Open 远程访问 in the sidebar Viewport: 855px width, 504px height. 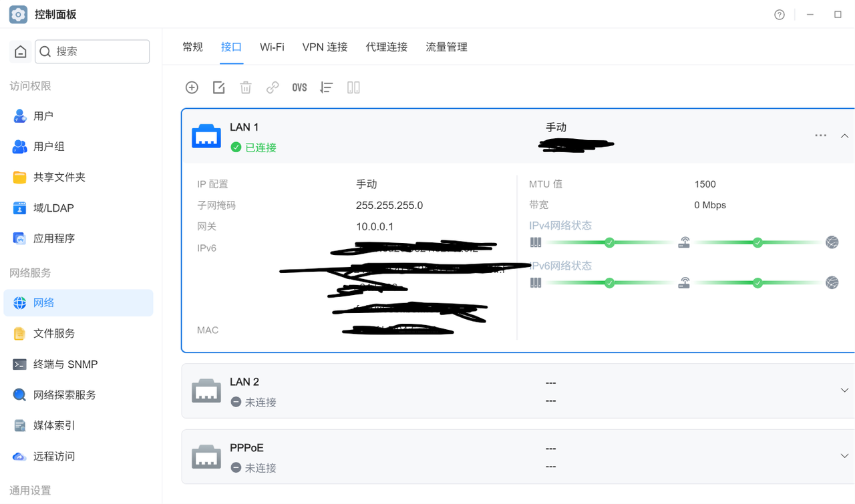click(x=78, y=457)
